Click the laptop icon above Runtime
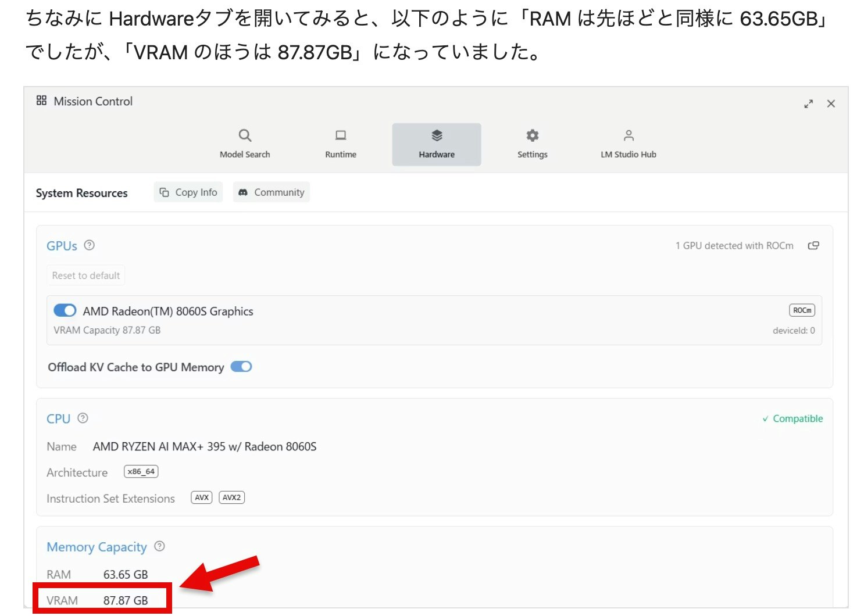The image size is (857, 616). (x=341, y=135)
